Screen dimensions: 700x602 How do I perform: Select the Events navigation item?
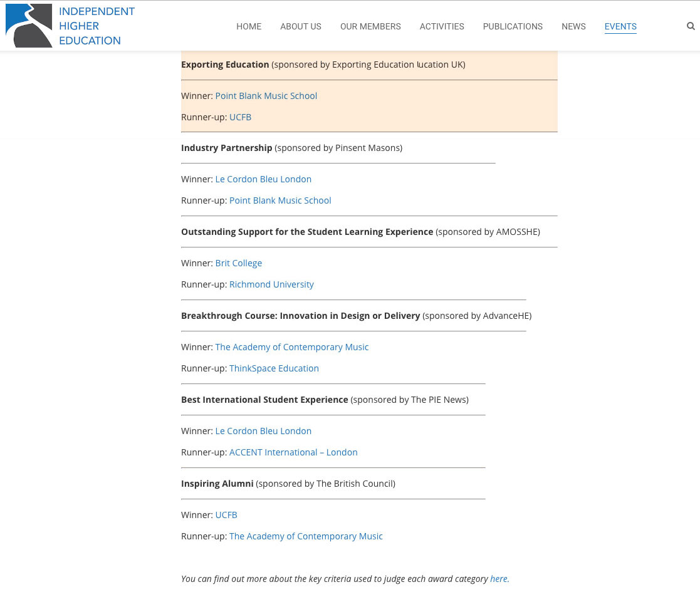point(620,26)
